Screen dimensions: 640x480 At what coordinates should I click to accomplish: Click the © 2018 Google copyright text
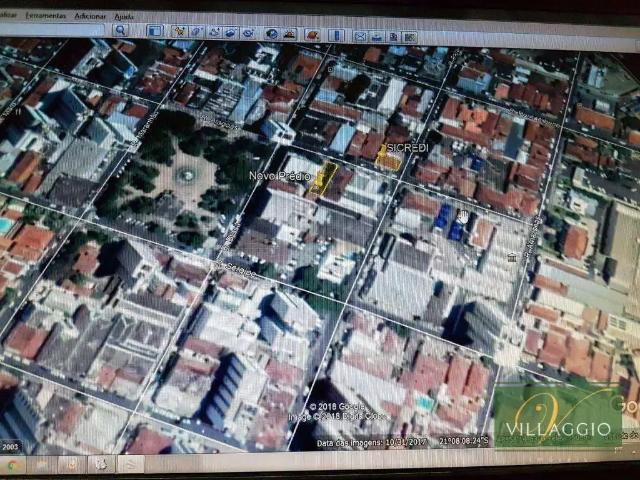coord(337,407)
